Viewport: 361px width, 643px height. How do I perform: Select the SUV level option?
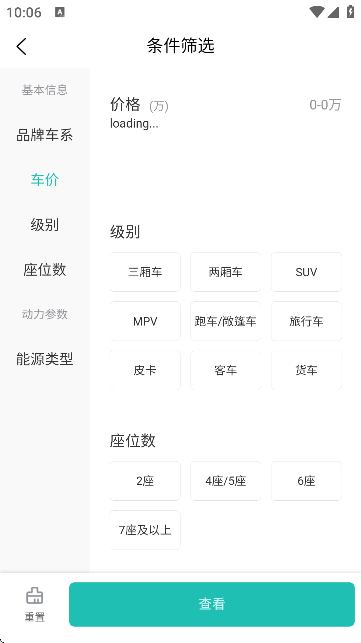(x=306, y=272)
